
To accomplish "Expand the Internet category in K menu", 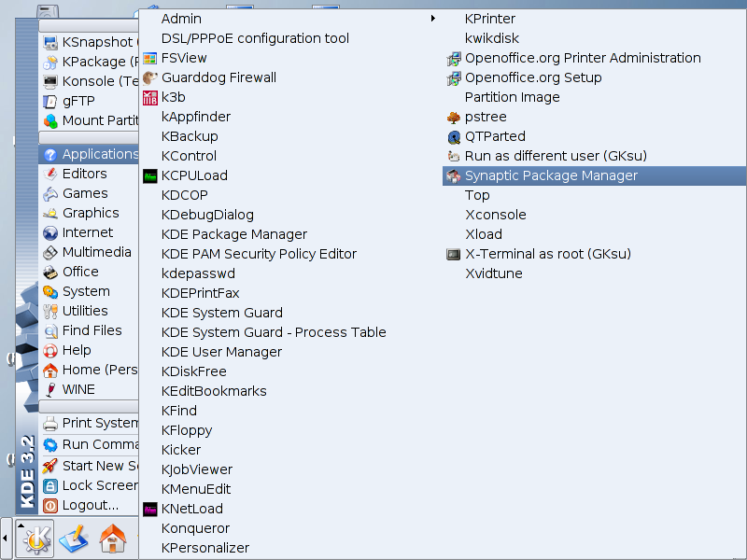I will (x=87, y=232).
